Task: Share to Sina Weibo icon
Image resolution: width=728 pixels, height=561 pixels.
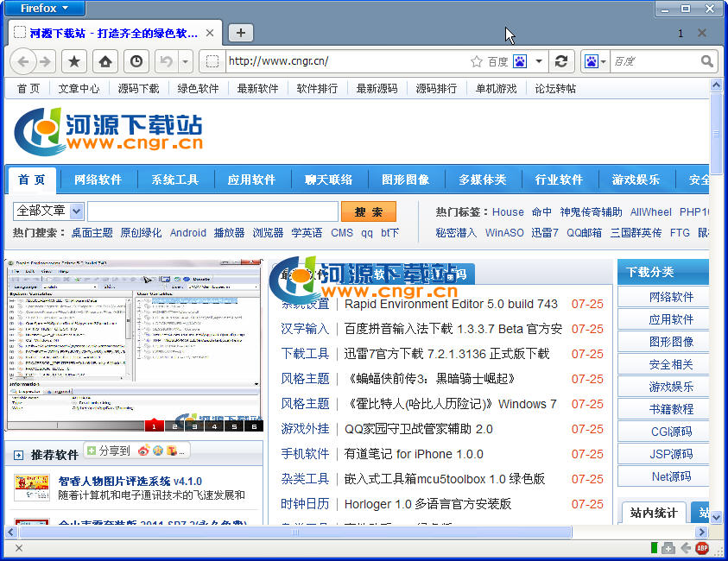Action: [143, 451]
